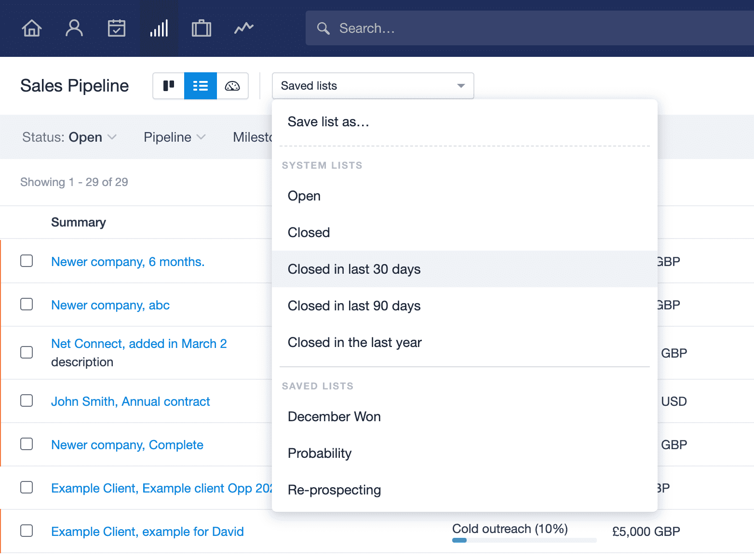Open Newer company, Complete opportunity
The width and height of the screenshot is (754, 560).
coord(127,445)
